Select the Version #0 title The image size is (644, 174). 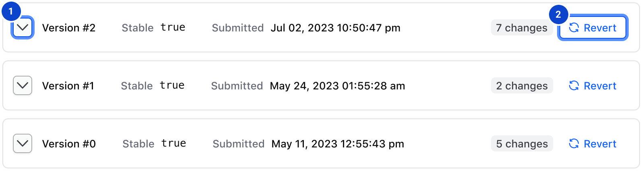click(x=69, y=144)
